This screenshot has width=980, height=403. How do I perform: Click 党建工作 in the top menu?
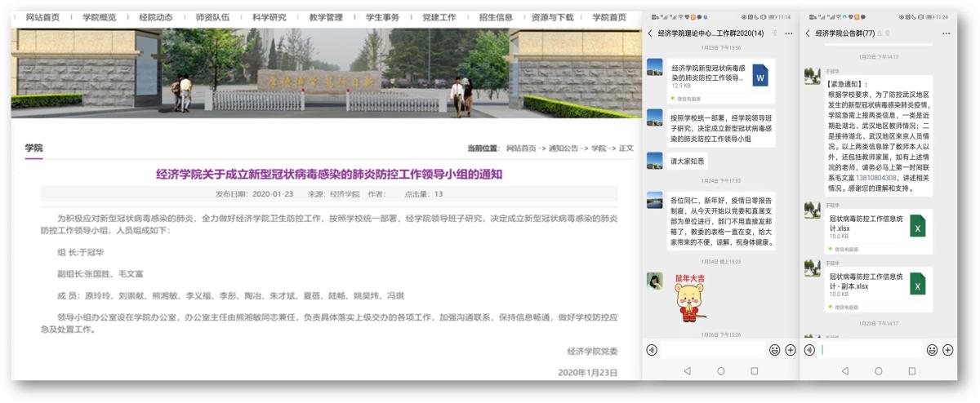pos(439,16)
